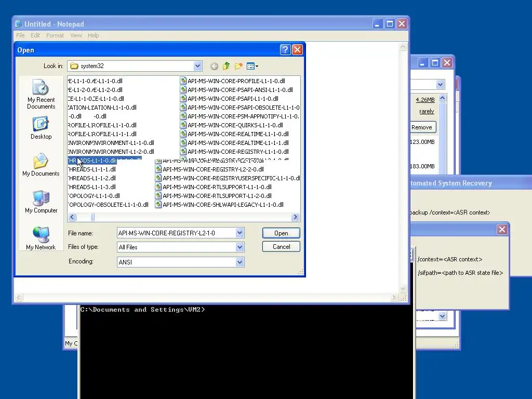Select API-MS-WIN-CORE-PSAPI-L1-1-0.dll file
Image resolution: width=532 pixels, height=399 pixels.
coord(229,99)
